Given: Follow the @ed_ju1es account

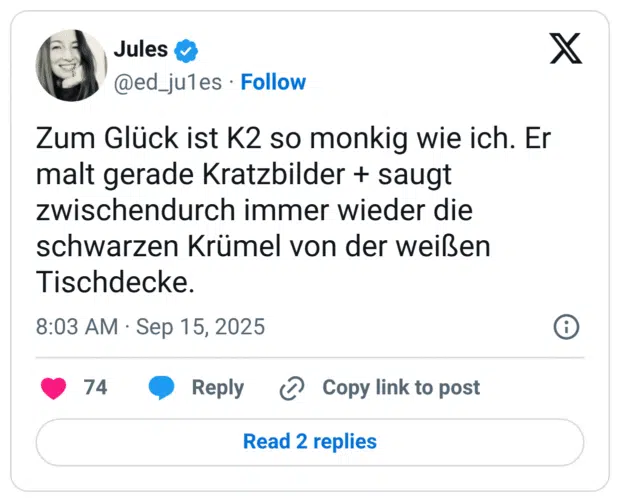Looking at the screenshot, I should click(x=273, y=82).
